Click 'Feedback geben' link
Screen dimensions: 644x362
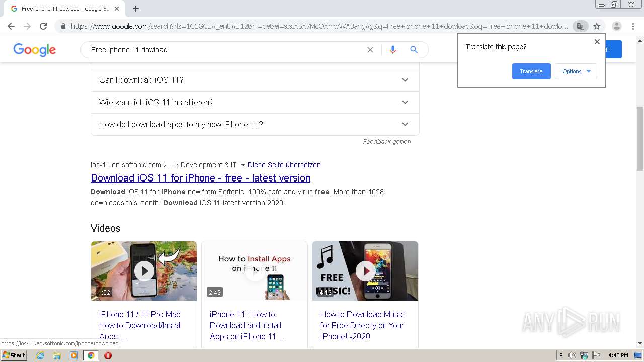(387, 142)
